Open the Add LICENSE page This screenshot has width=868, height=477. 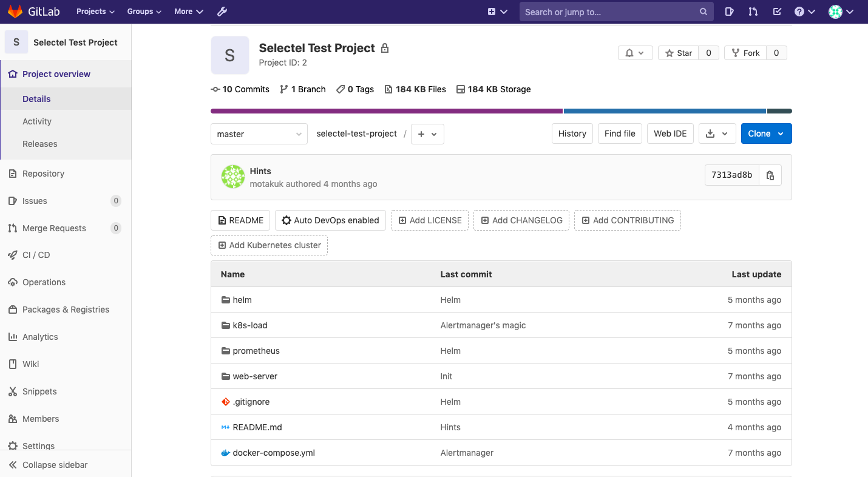point(430,220)
